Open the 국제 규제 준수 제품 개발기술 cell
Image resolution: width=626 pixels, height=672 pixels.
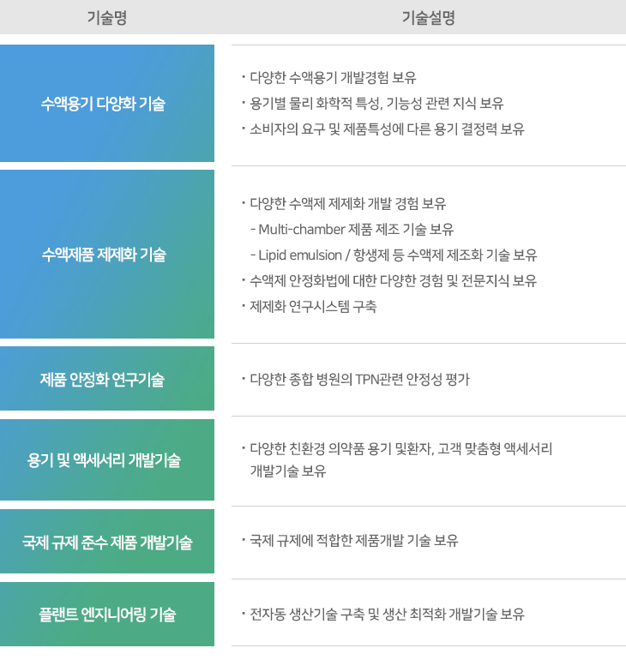pyautogui.click(x=107, y=542)
